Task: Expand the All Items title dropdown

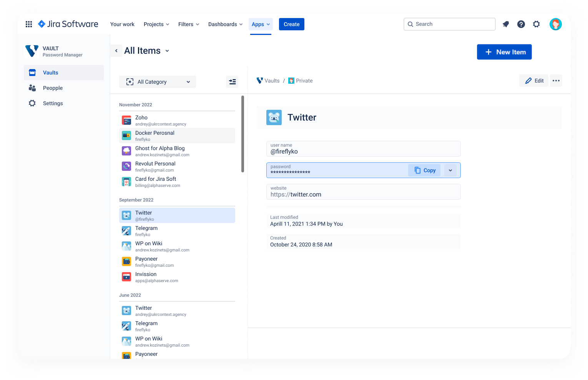Action: 167,51
